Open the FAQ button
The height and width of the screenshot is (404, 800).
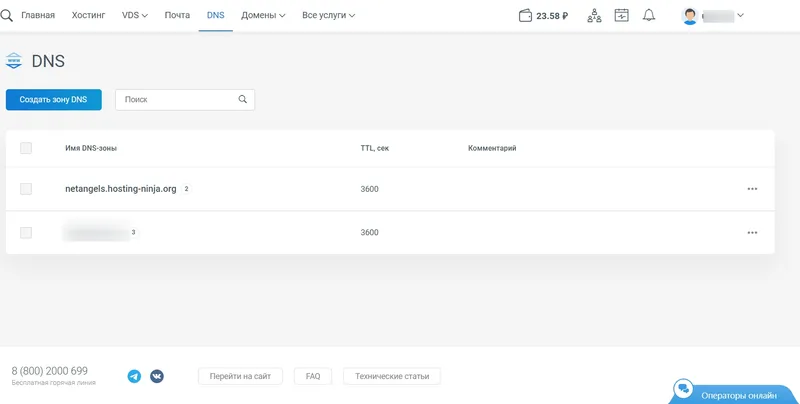(313, 376)
